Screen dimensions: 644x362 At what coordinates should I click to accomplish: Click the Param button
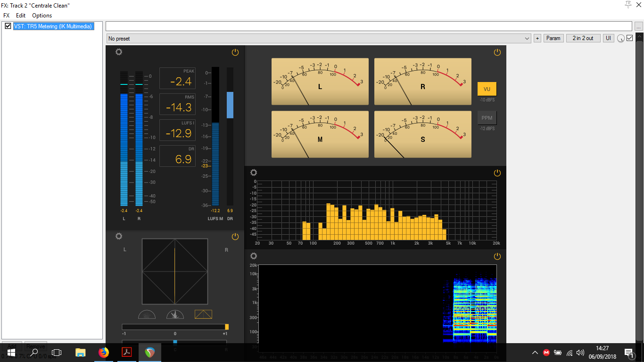pyautogui.click(x=553, y=38)
